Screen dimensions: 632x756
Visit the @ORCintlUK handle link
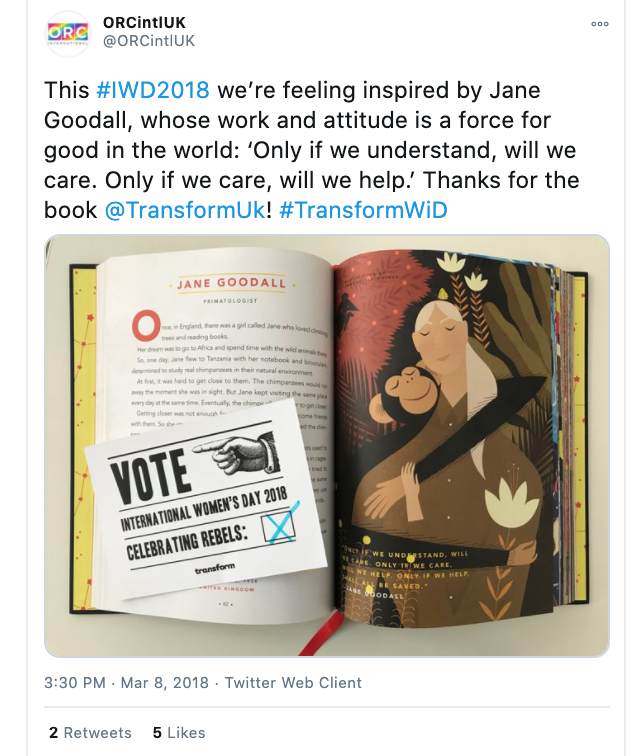point(149,41)
